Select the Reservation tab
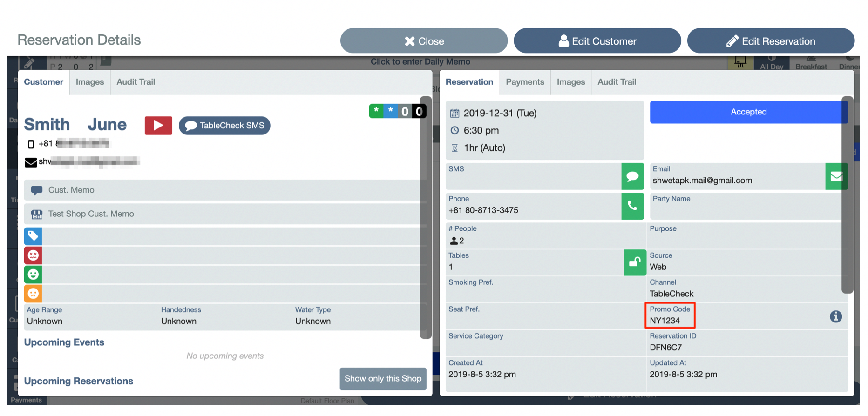 (469, 82)
